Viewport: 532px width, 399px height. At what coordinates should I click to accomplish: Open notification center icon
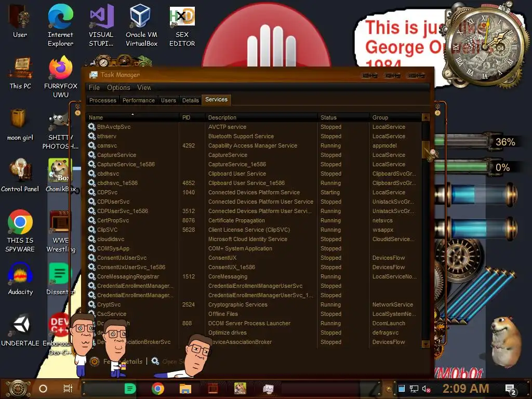511,390
